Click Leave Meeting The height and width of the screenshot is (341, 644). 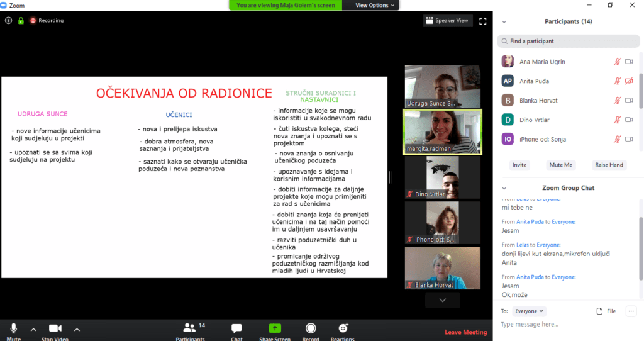pyautogui.click(x=466, y=332)
